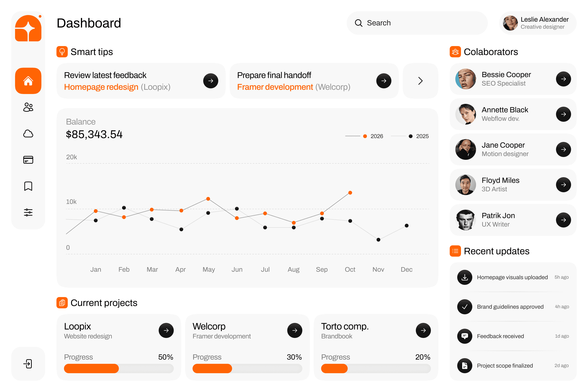Open the Review latest feedback tip
The width and height of the screenshot is (588, 392).
(x=210, y=81)
